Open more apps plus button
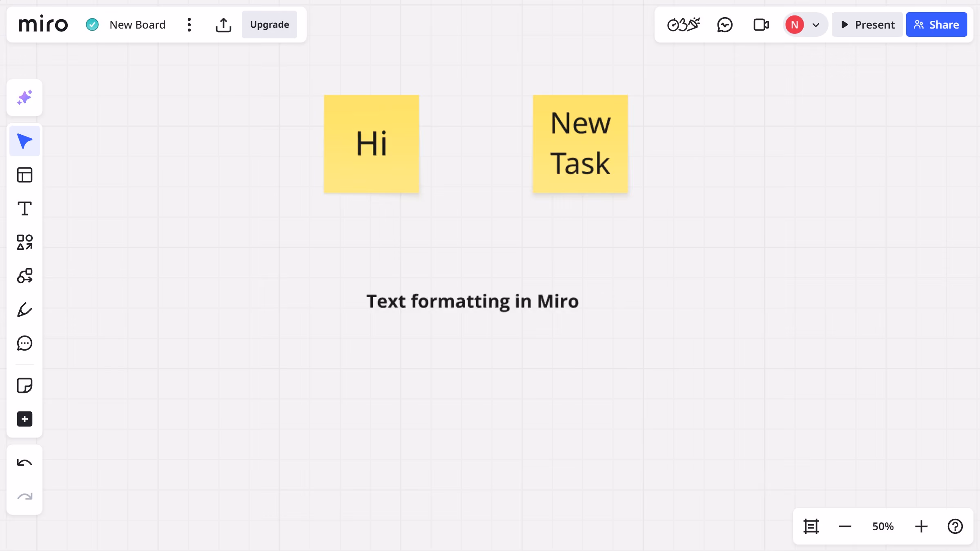The width and height of the screenshot is (980, 551). tap(24, 419)
